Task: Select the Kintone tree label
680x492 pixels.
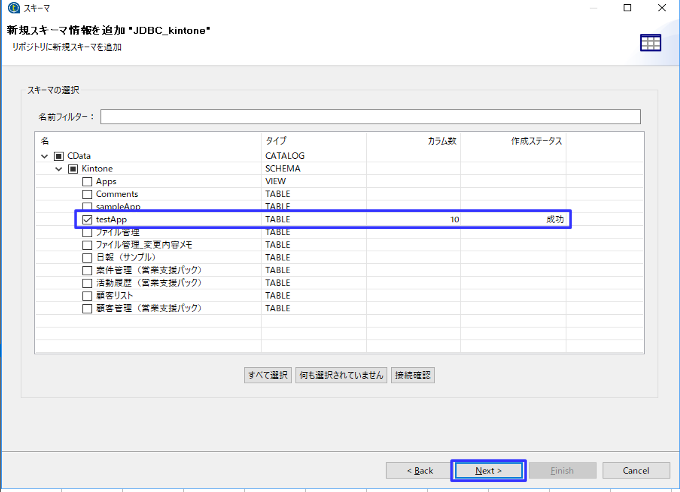Action: point(97,169)
